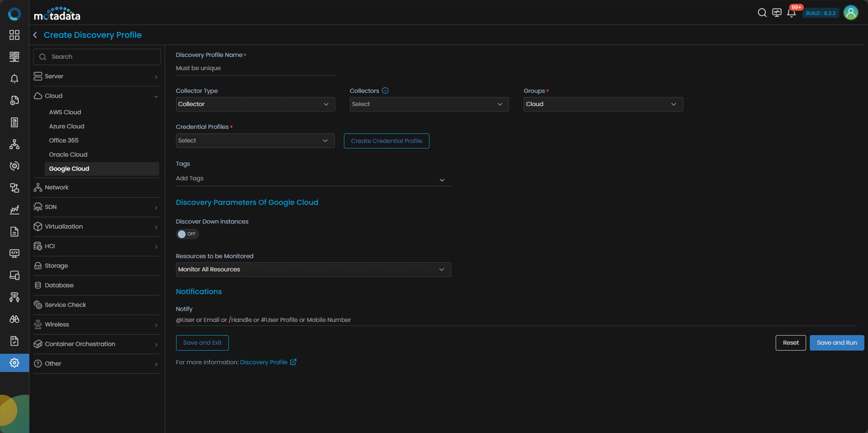Open notifications bell with 99+ badge

(x=792, y=13)
